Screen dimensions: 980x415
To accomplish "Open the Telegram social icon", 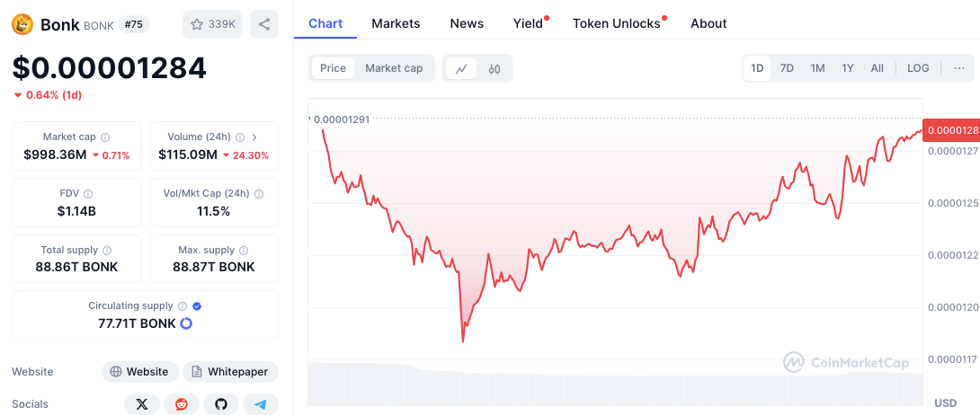I will (261, 404).
